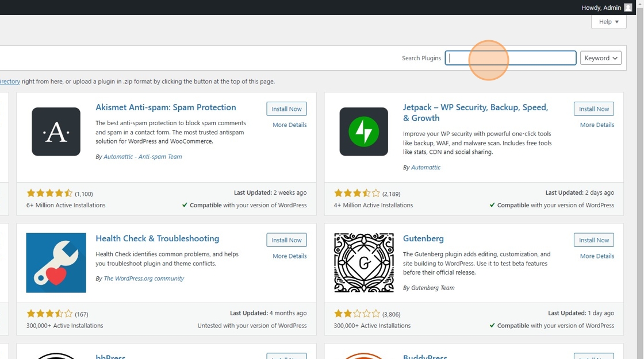Viewport: 644px width, 359px height.
Task: Open the Akismet Anti-spam: Spam Protection title
Action: tap(166, 107)
